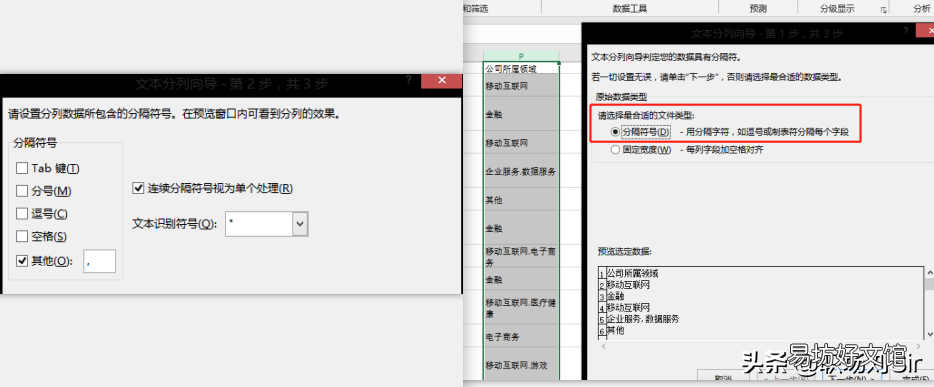Select worksheet cell 移动互联网,电子商务

click(x=521, y=257)
